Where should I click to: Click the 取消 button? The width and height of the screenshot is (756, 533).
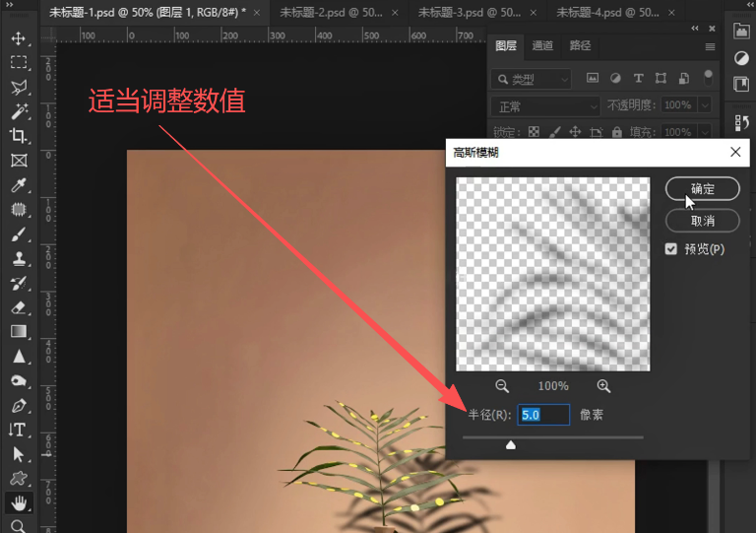point(703,221)
